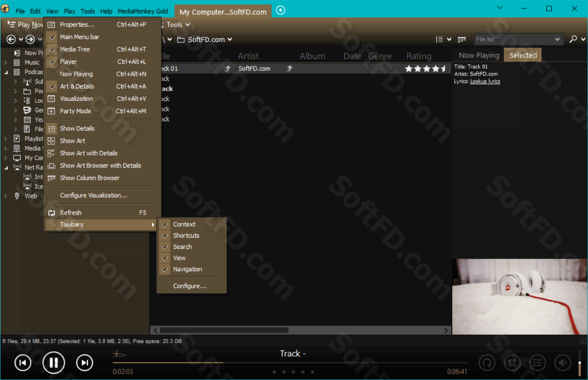Screen dimensions: 588x380
Task: Open the back history dropdown arrow
Action: click(x=21, y=40)
